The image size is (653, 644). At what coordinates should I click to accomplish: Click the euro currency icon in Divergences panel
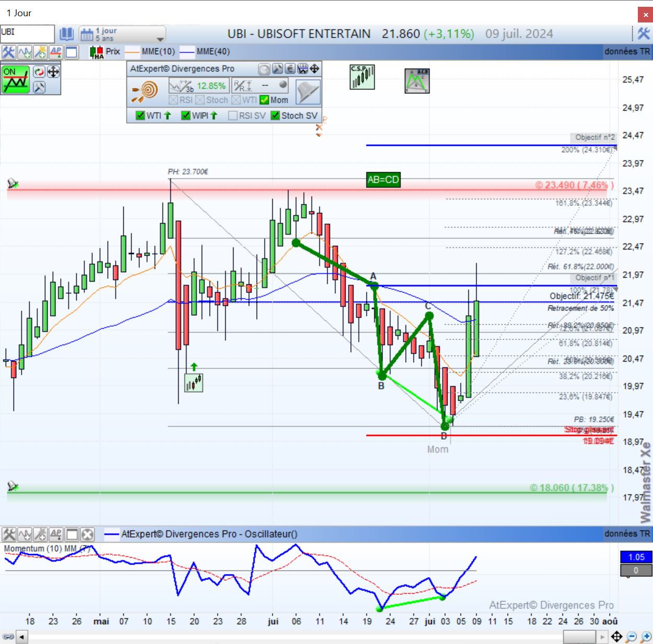pyautogui.click(x=290, y=68)
